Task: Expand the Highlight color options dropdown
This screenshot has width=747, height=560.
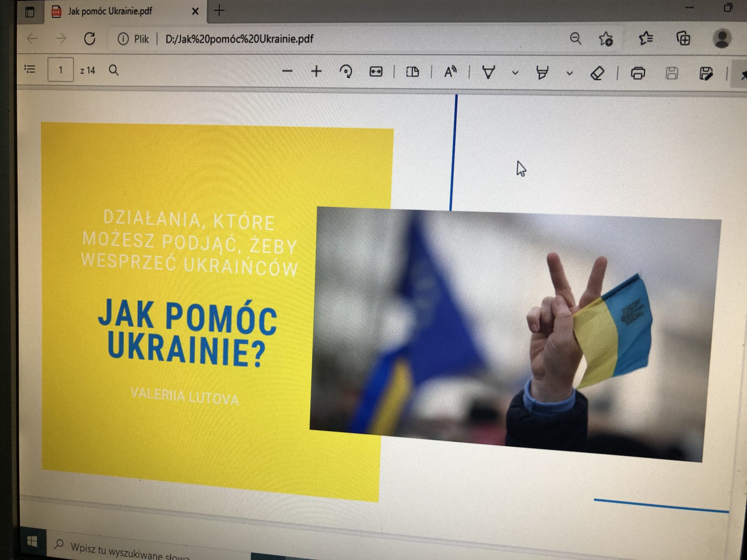Action: tap(570, 73)
